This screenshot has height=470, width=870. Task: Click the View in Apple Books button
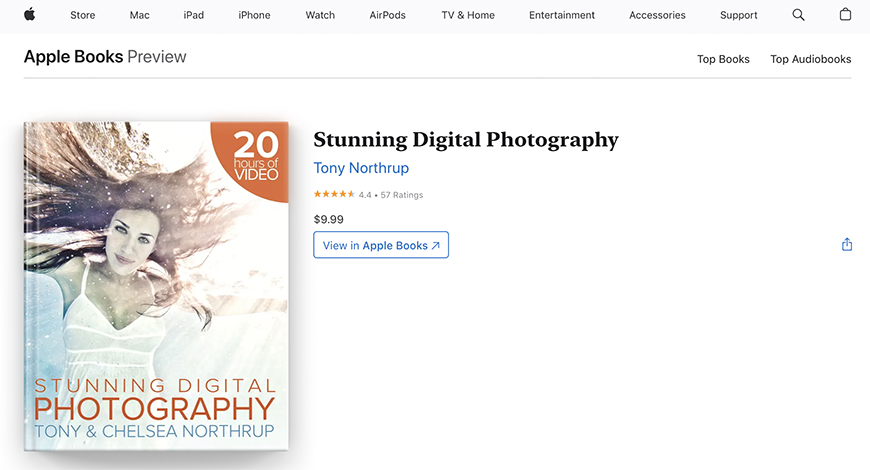pos(381,245)
